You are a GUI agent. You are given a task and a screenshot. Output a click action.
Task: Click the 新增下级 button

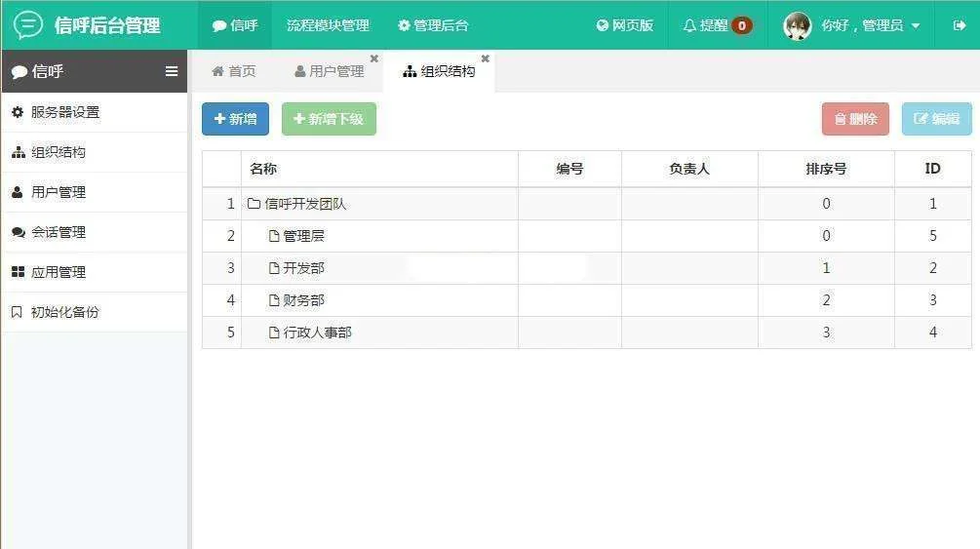click(329, 119)
